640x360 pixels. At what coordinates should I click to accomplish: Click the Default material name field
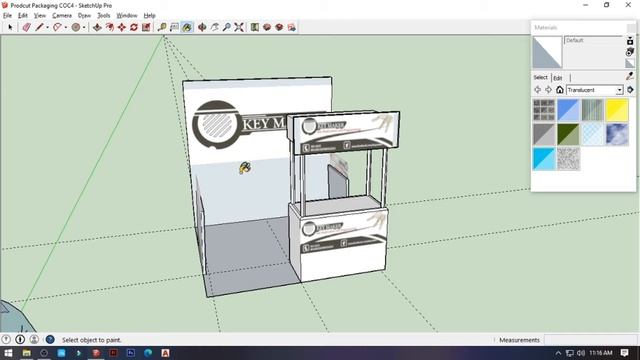coord(593,40)
